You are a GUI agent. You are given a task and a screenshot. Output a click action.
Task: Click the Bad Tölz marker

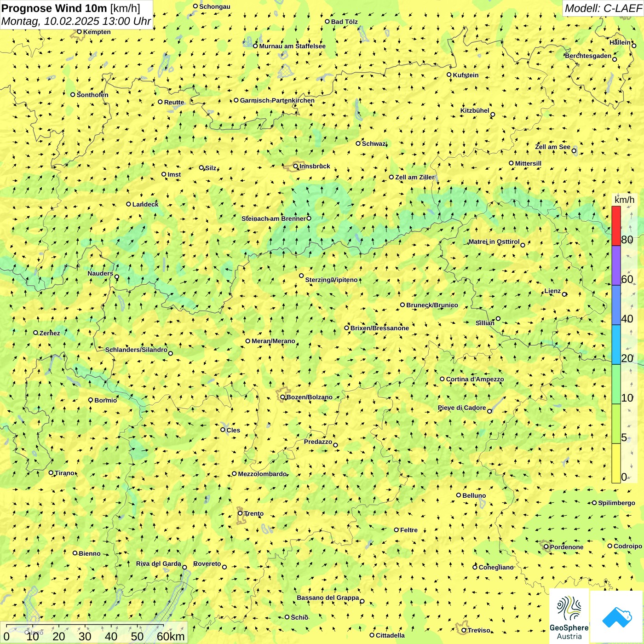pos(327,21)
